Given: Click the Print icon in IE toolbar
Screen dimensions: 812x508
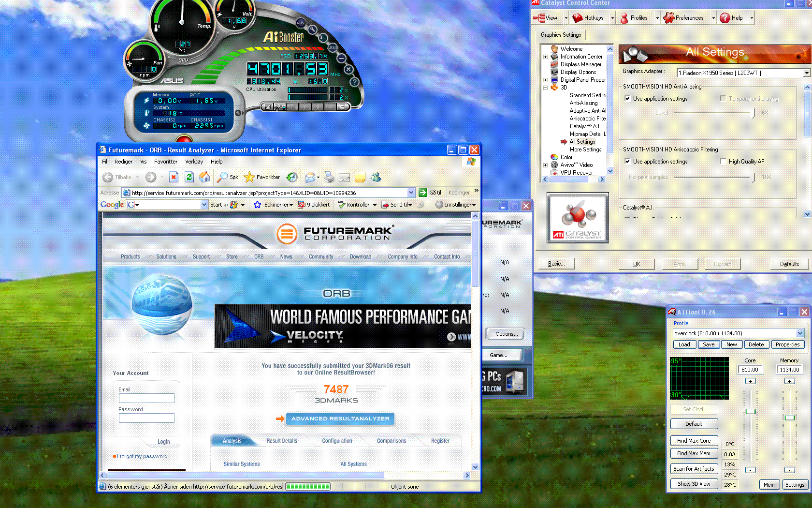Looking at the screenshot, I should point(329,177).
